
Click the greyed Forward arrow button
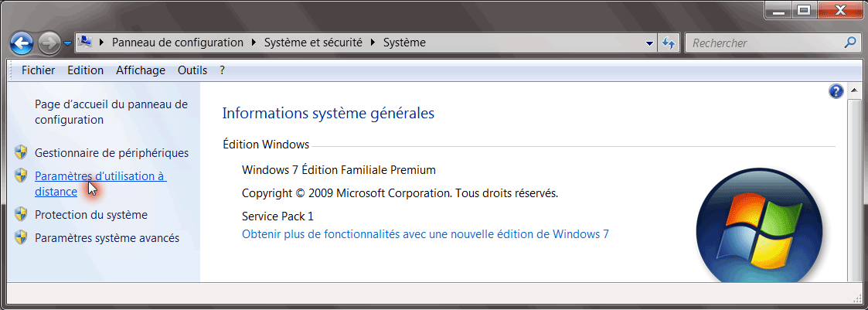point(49,43)
